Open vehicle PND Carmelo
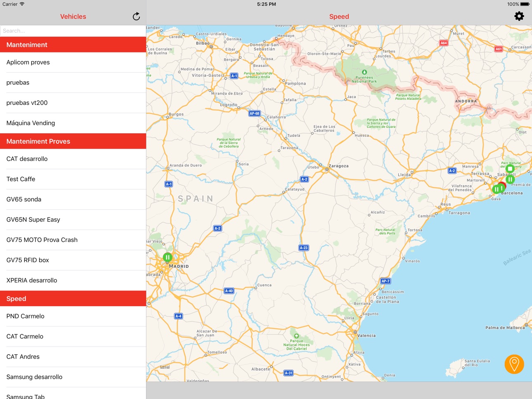The image size is (532, 399). pyautogui.click(x=73, y=316)
